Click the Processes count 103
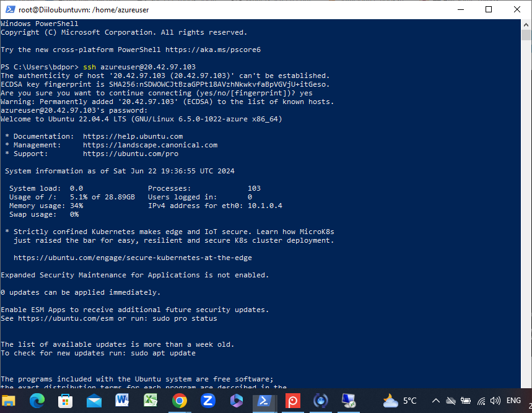Screen dimensions: 532x413 point(254,188)
